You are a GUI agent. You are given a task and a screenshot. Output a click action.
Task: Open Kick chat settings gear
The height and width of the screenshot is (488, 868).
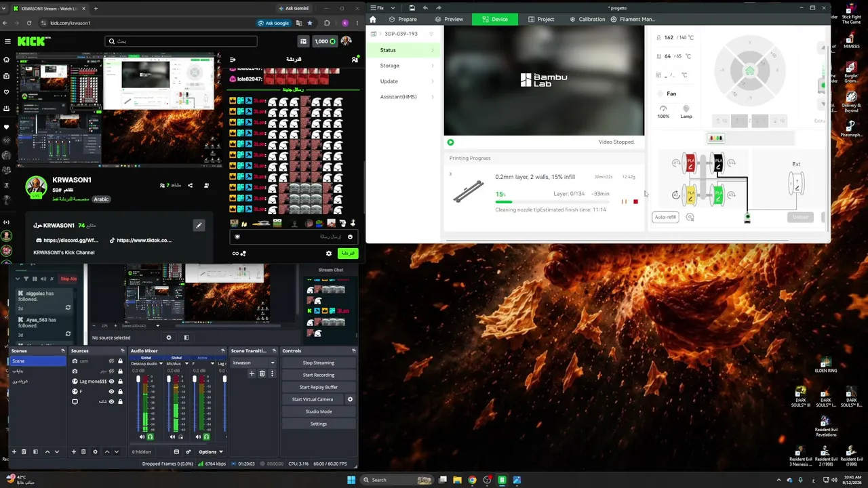329,253
